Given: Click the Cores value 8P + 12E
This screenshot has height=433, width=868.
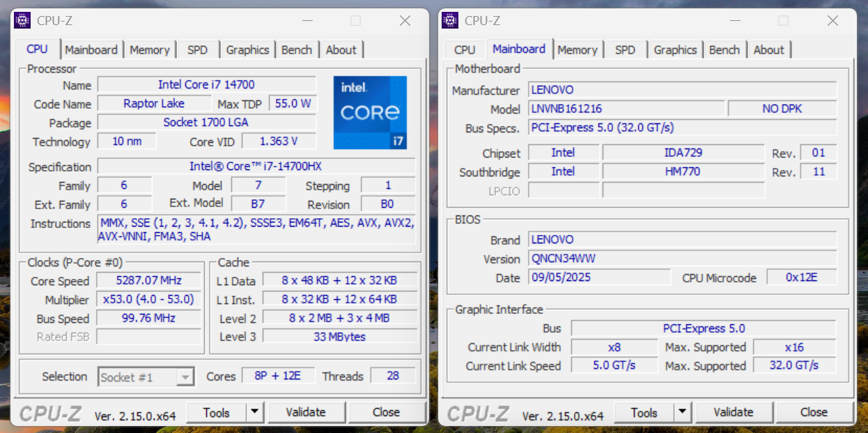Looking at the screenshot, I should point(279,375).
